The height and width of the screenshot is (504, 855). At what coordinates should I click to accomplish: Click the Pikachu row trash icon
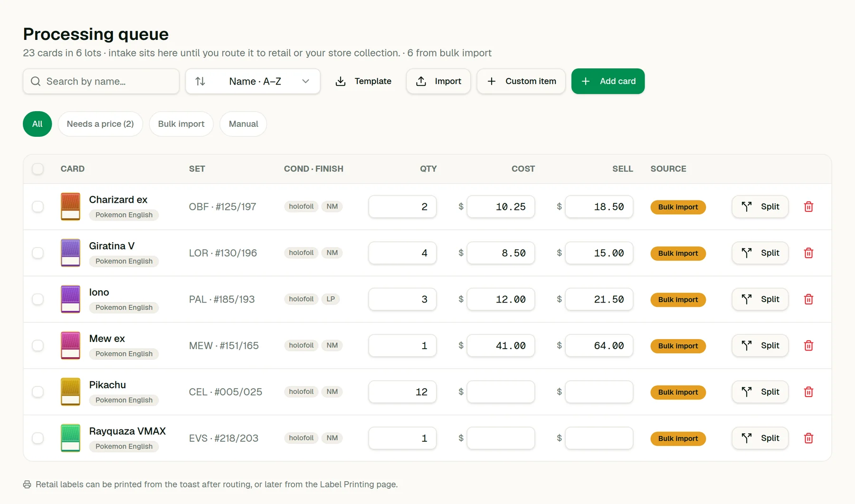point(808,392)
